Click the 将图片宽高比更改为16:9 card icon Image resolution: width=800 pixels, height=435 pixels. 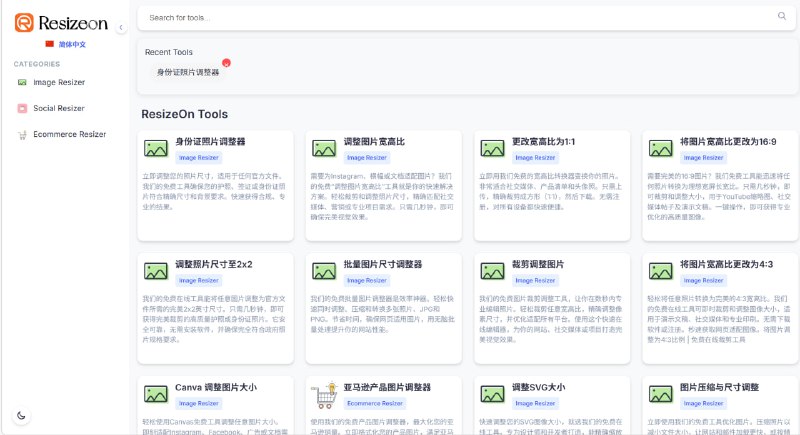[661, 148]
